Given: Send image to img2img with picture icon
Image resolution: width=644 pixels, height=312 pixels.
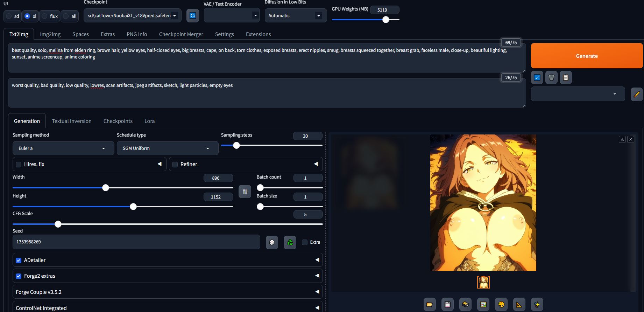Looking at the screenshot, I should coord(483,304).
